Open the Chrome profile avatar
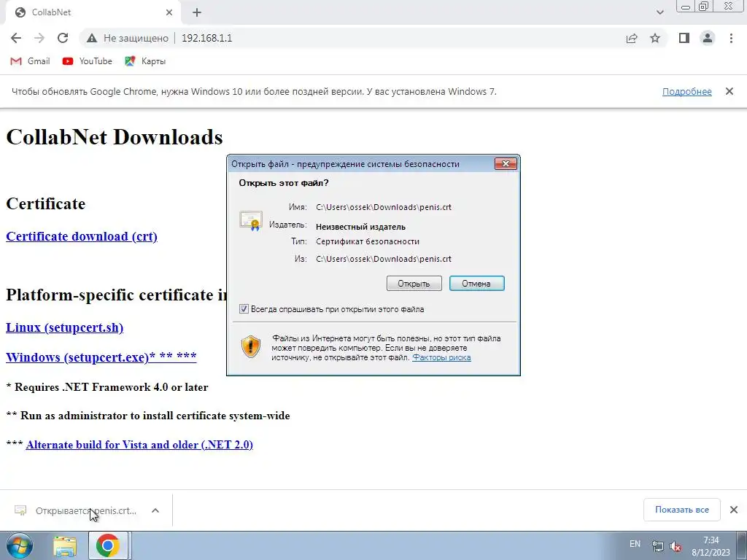The width and height of the screenshot is (747, 560). click(708, 38)
